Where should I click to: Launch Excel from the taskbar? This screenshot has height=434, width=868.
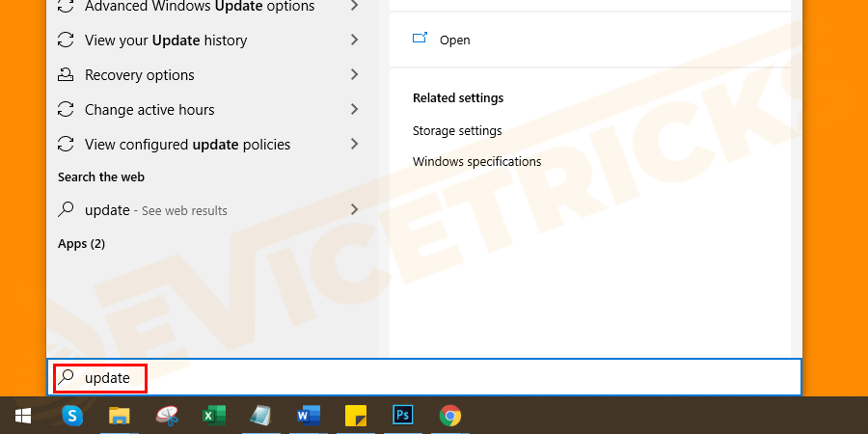pyautogui.click(x=214, y=416)
